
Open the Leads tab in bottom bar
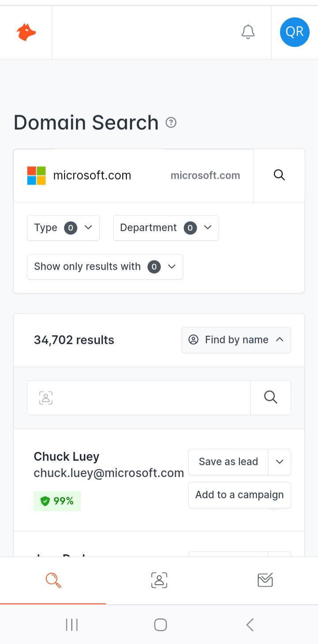click(x=159, y=580)
